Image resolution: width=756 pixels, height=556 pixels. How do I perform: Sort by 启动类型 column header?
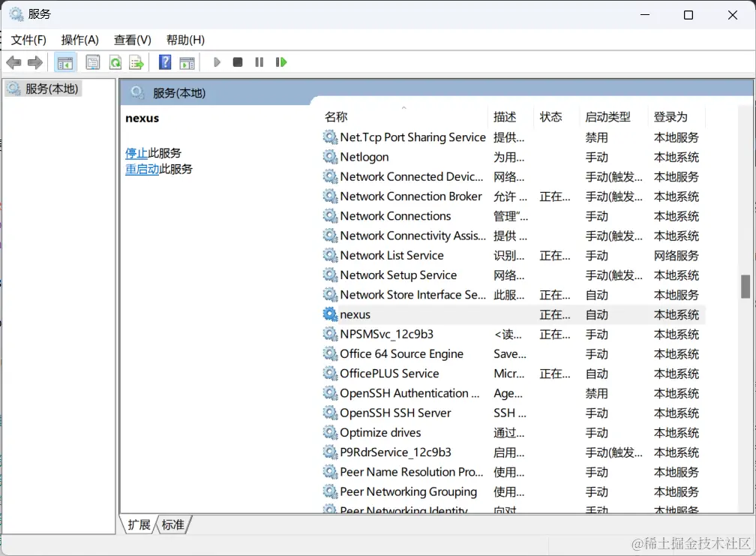(x=613, y=117)
